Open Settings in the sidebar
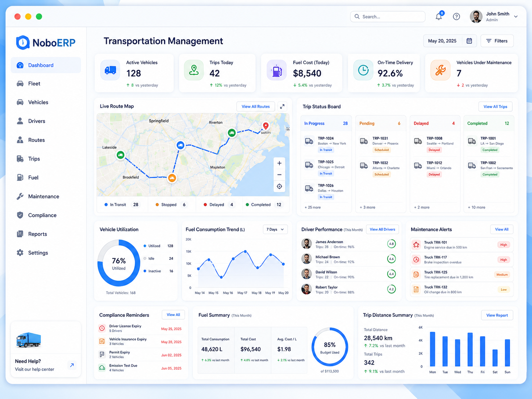 coord(46,253)
